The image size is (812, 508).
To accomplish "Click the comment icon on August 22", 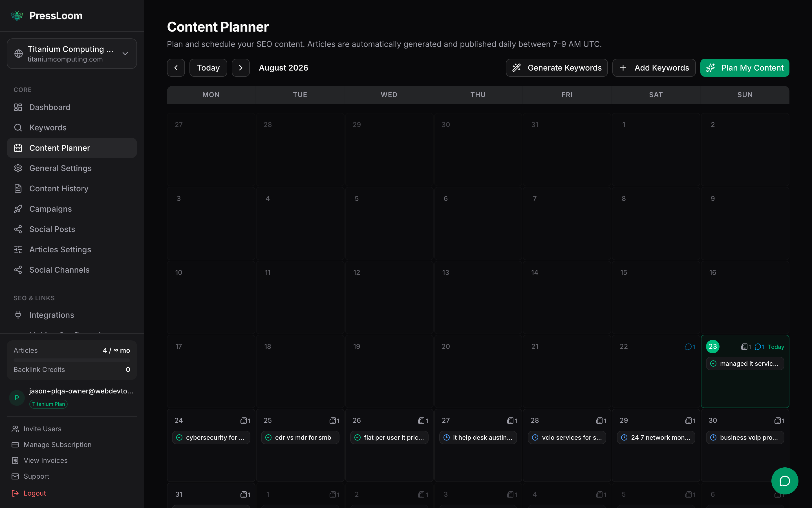I will click(688, 347).
